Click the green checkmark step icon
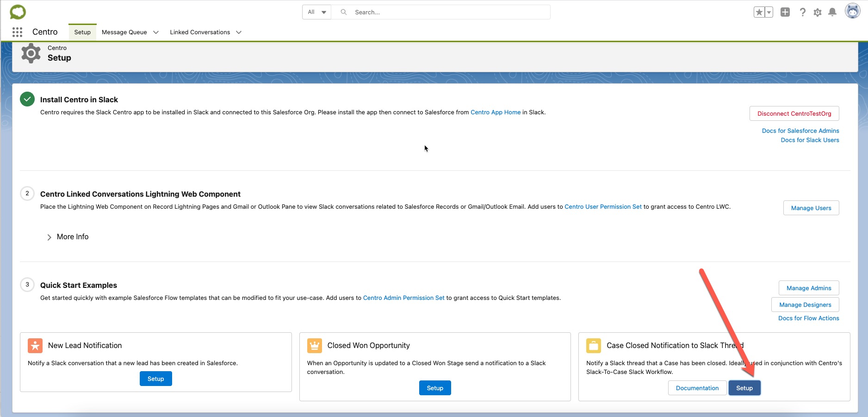Image resolution: width=868 pixels, height=417 pixels. pos(27,99)
